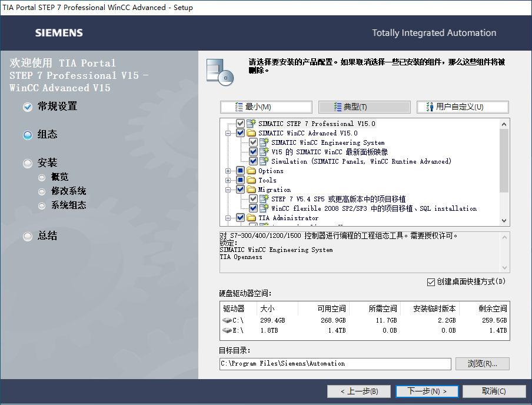The image size is (532, 405).
Task: Click the C:\ drive icon in disk table
Action: point(227,320)
